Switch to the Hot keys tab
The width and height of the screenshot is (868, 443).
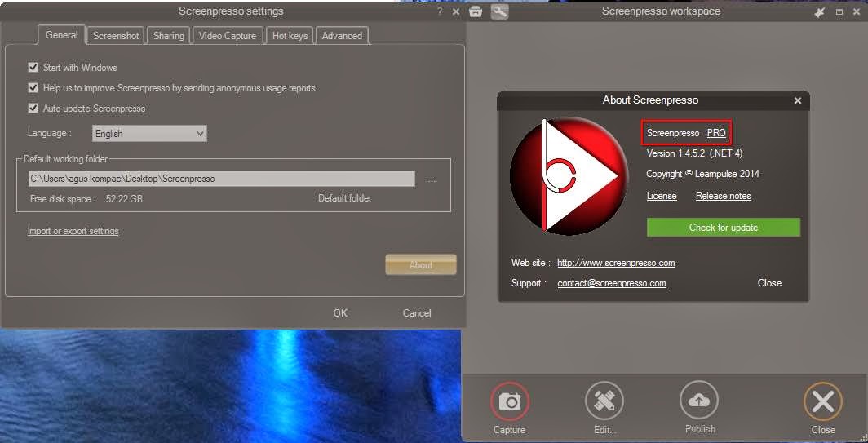click(290, 36)
